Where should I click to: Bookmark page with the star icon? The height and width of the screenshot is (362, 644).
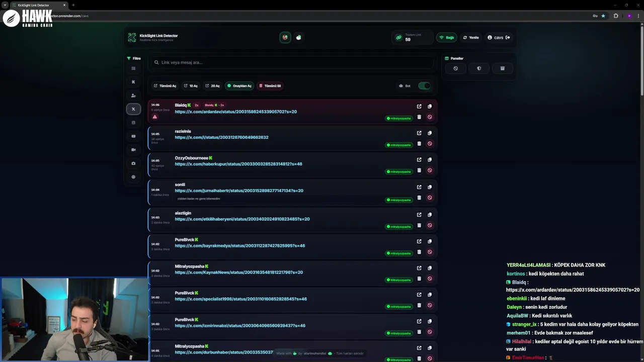tap(603, 16)
